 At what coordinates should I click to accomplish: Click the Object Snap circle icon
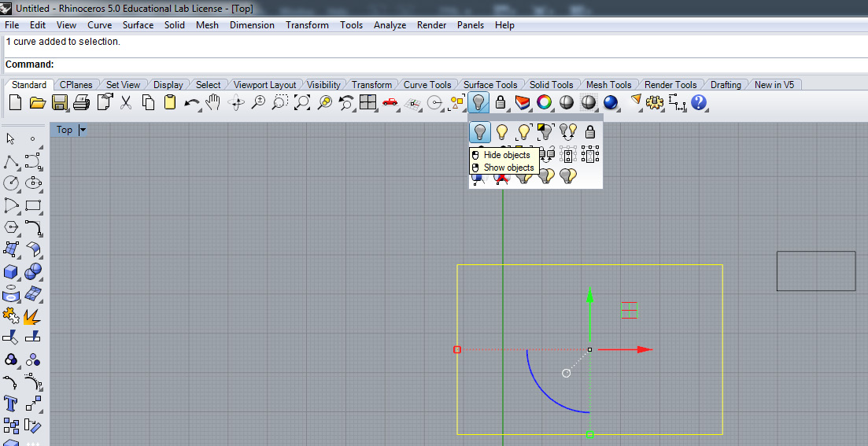tap(435, 103)
